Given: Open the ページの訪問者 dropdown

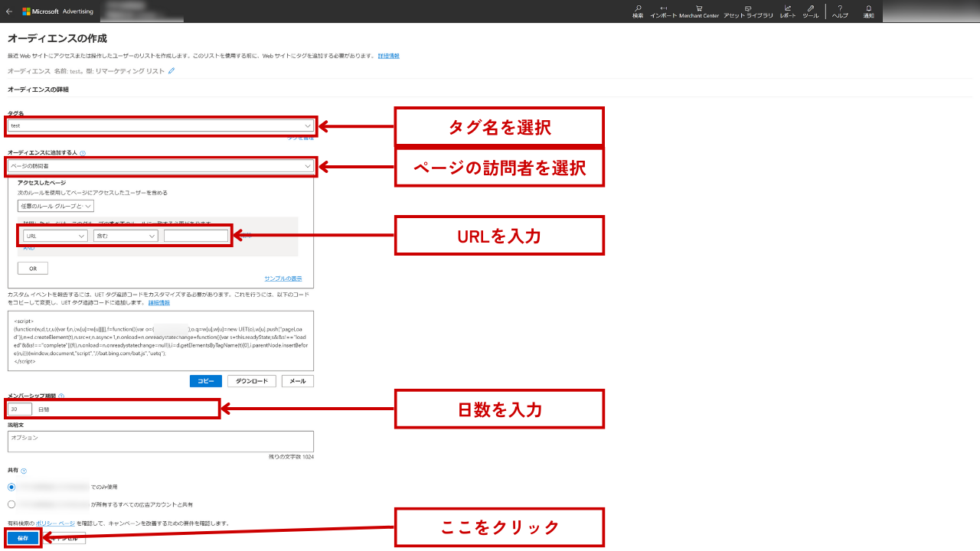Looking at the screenshot, I should click(x=160, y=166).
